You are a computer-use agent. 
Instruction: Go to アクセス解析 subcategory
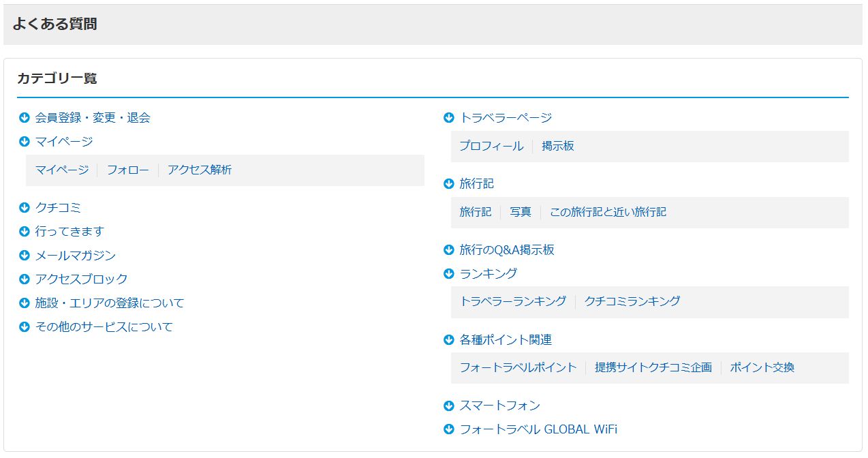click(200, 170)
